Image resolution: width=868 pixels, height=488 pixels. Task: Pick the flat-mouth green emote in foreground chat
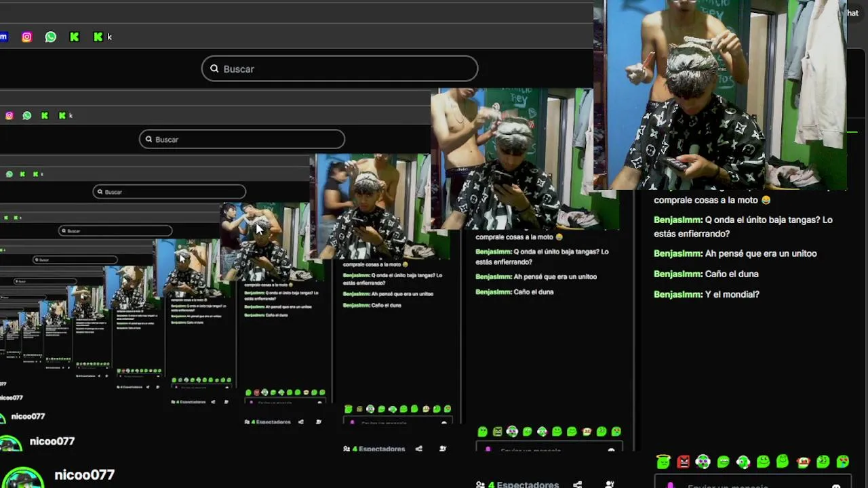click(x=723, y=462)
